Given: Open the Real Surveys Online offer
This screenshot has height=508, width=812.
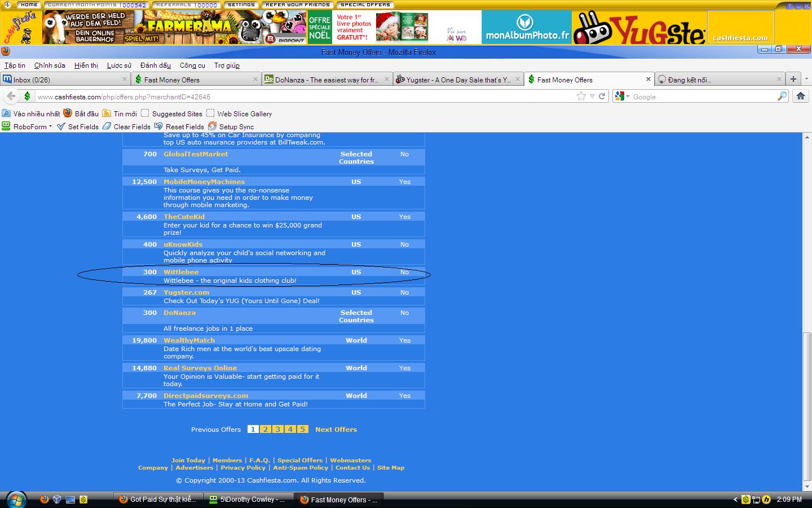Looking at the screenshot, I should point(200,368).
